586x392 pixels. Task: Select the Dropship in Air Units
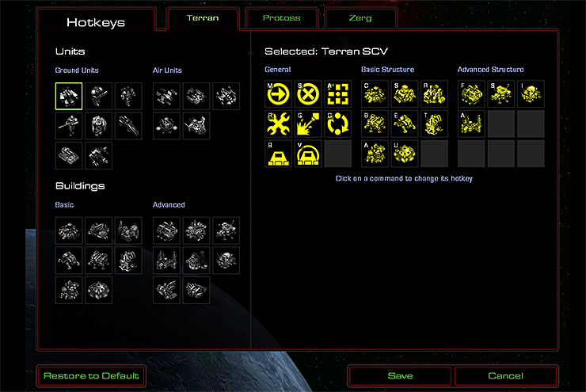point(196,96)
